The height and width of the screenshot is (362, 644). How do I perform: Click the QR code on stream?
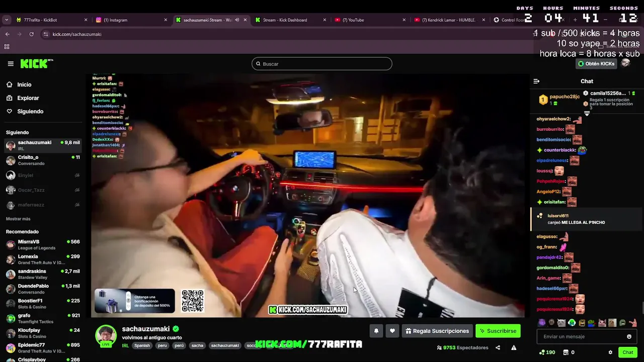(x=193, y=301)
